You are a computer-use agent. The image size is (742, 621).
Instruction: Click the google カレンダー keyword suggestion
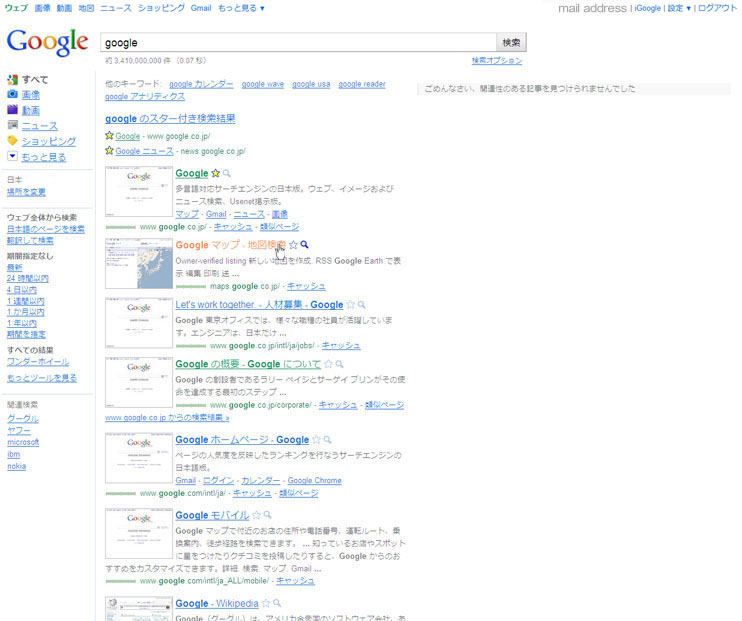201,84
